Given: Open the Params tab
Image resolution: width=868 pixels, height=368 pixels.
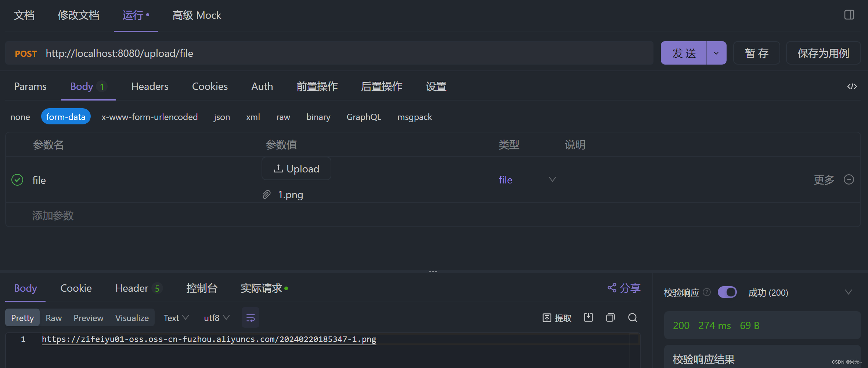Looking at the screenshot, I should (30, 86).
